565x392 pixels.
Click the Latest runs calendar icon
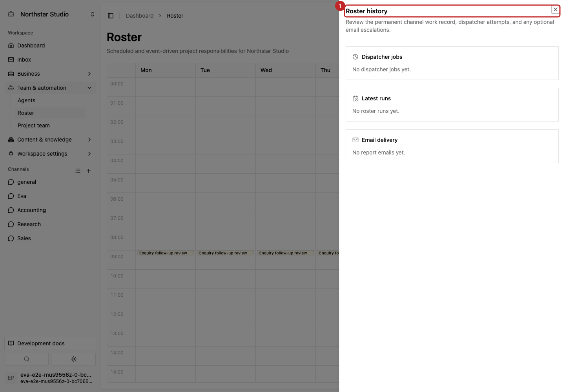point(355,98)
